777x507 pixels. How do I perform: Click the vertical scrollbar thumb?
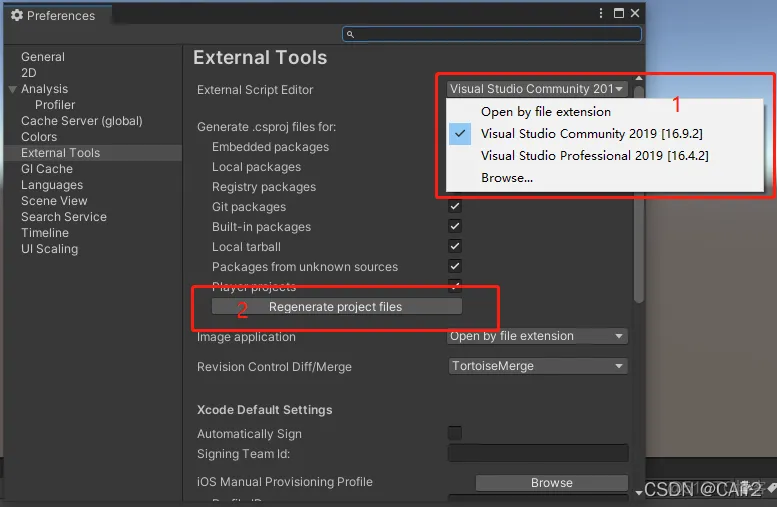point(639,194)
